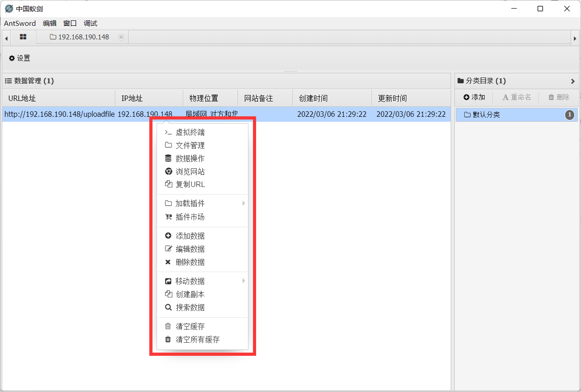Screen dimensions: 581x392
Task: Open the 窗口 menu
Action: (x=70, y=23)
